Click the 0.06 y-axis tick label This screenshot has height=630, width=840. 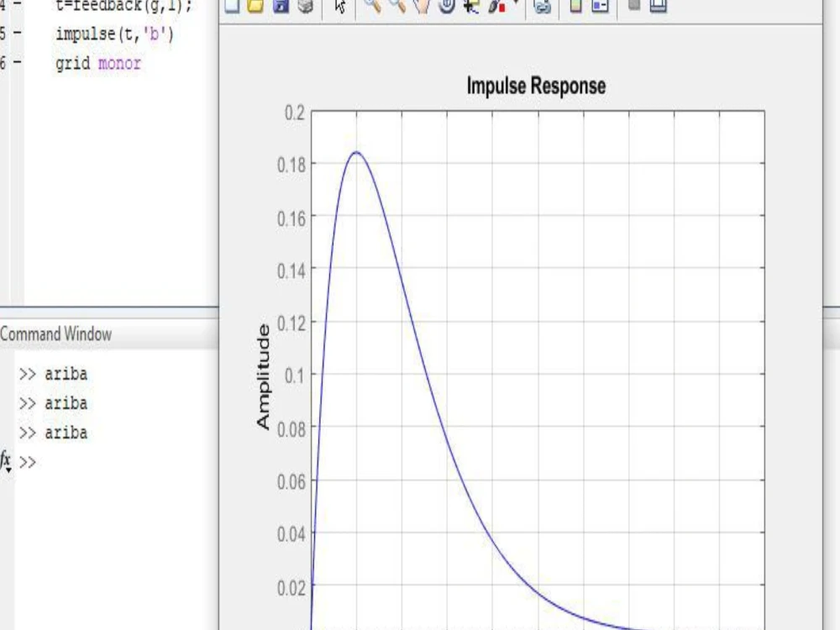(291, 482)
